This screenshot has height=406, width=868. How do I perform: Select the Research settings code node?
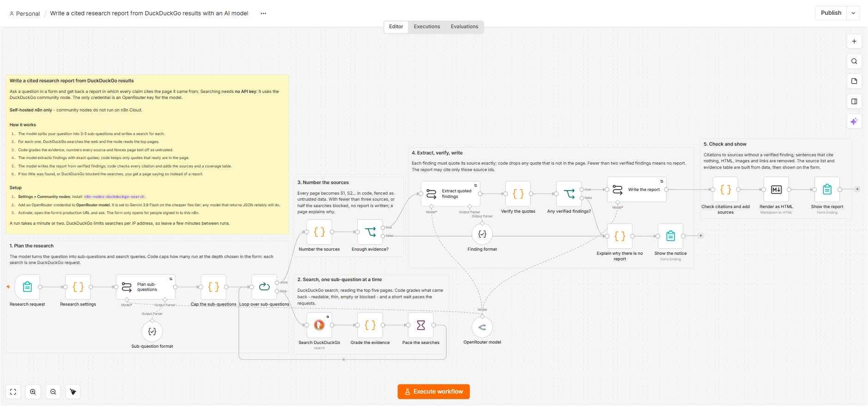pos(78,287)
